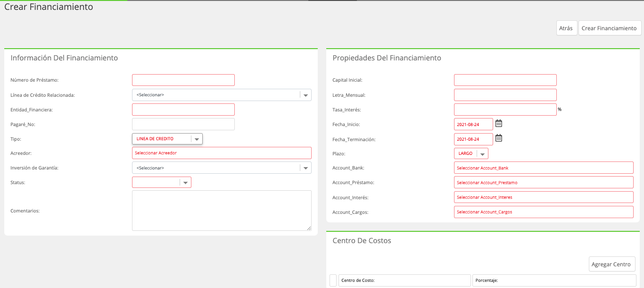
Task: Open the Plazo dropdown showing LARGO
Action: pos(471,153)
